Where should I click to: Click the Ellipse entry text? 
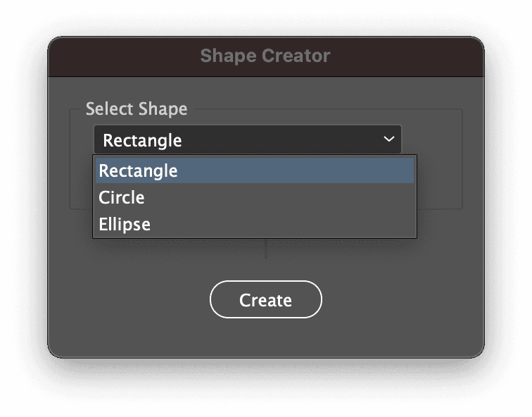(x=125, y=225)
